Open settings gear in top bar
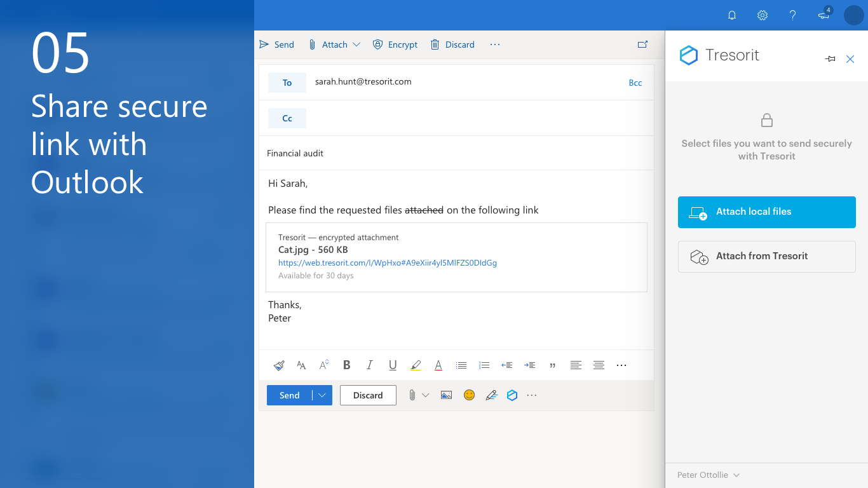Viewport: 868px width, 488px height. pyautogui.click(x=763, y=15)
